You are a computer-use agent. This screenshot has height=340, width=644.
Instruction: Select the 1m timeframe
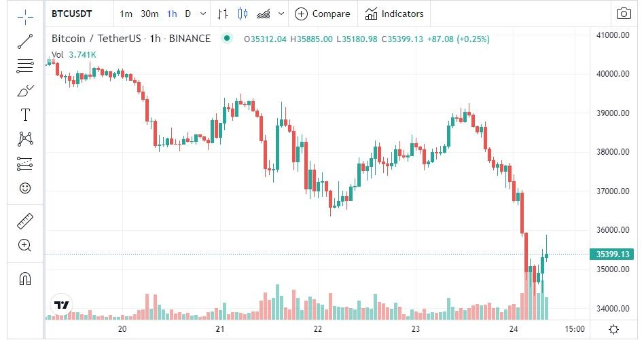tap(126, 14)
